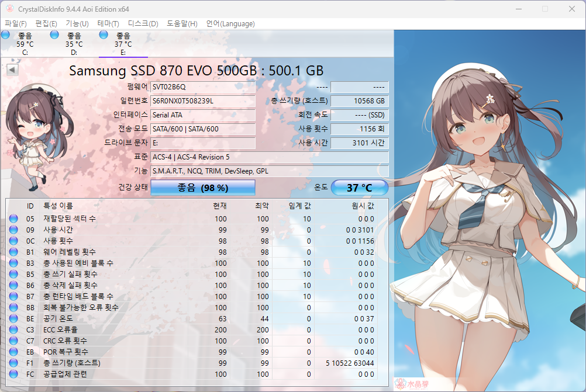
Task: Click the status orb for attribute B5
Action: (x=13, y=274)
